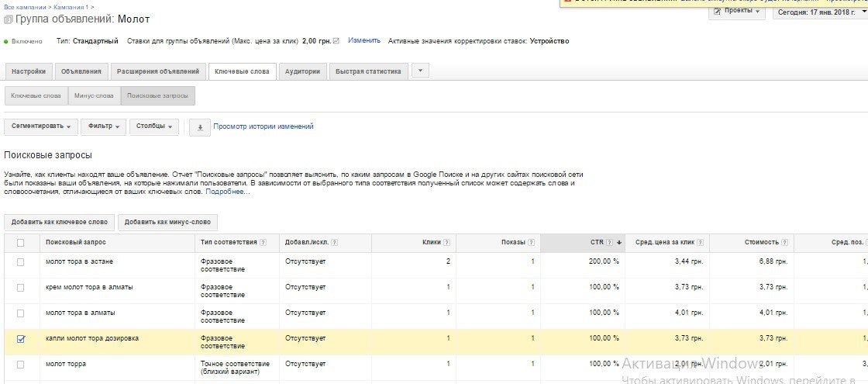Sort by Стоимость column header
This screenshot has width=868, height=384.
[x=762, y=243]
